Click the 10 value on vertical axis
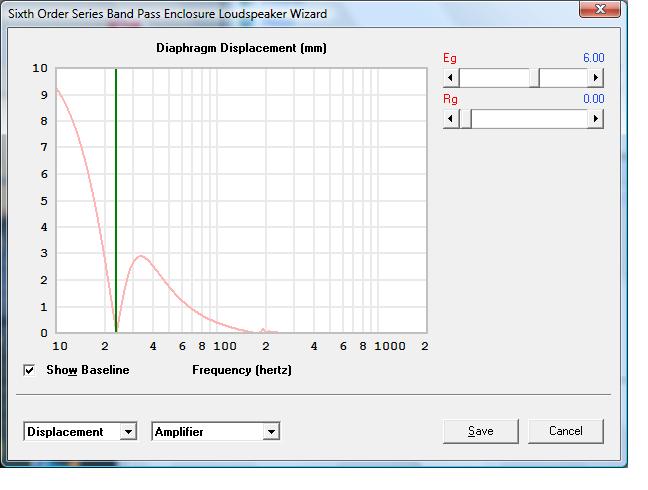 40,68
